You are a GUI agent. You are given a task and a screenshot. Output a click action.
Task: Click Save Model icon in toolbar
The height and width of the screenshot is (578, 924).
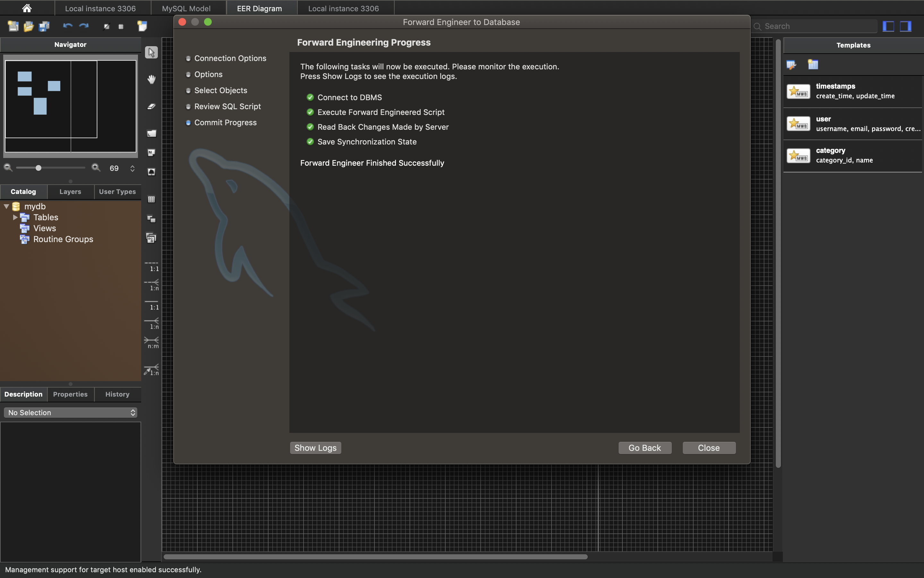pos(44,26)
